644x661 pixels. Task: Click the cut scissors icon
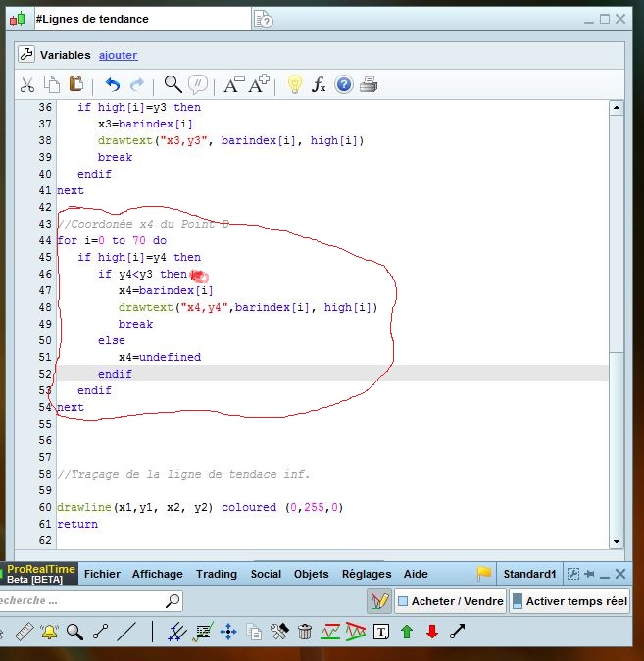(27, 85)
